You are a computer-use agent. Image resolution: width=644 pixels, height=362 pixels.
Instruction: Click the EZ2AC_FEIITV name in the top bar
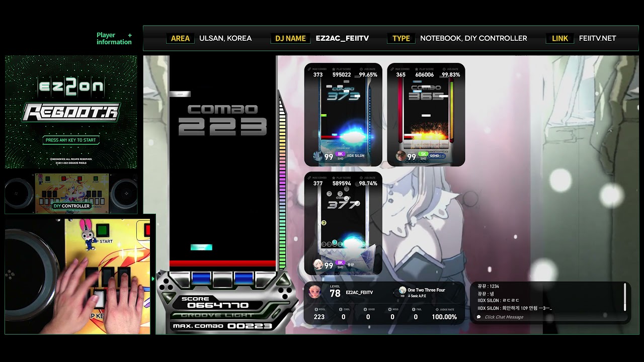click(342, 38)
